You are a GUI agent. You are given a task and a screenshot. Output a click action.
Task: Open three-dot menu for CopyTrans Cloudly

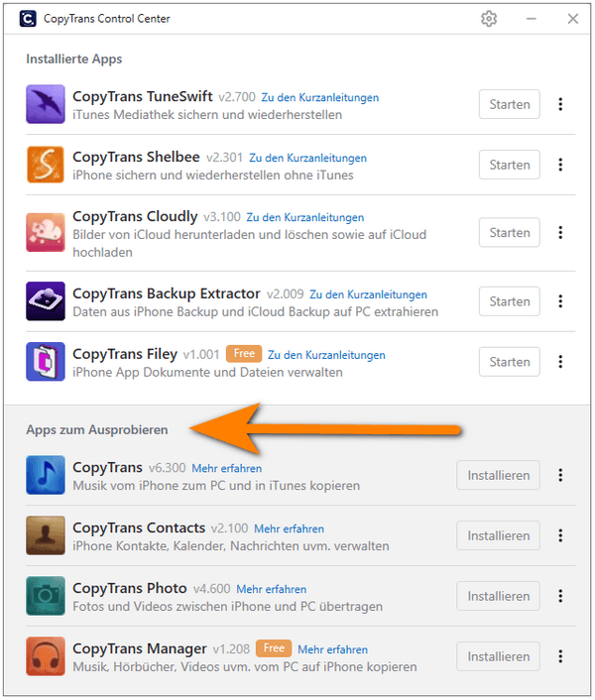point(560,232)
